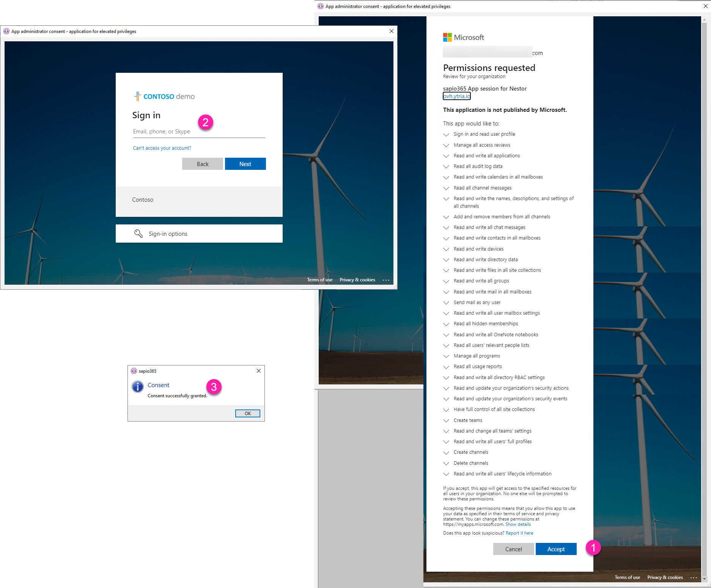Expand Send mail as any user
The width and height of the screenshot is (711, 588).
tap(446, 303)
